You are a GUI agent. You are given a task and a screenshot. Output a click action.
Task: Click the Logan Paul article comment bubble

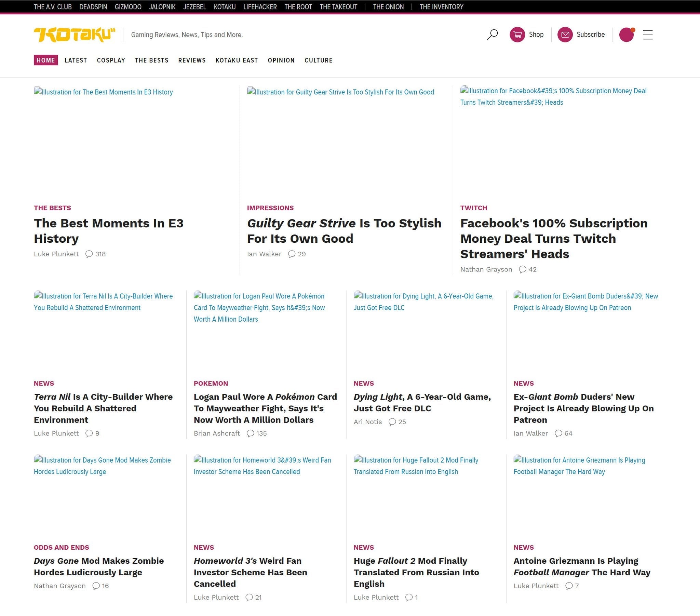click(x=251, y=433)
